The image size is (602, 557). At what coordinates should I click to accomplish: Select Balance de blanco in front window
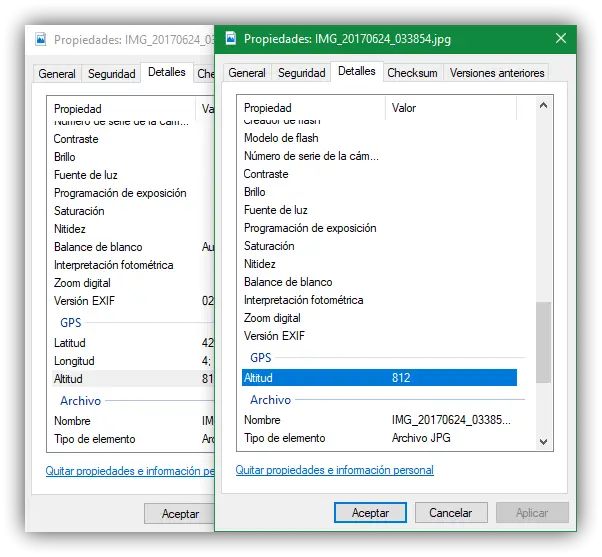click(x=379, y=282)
